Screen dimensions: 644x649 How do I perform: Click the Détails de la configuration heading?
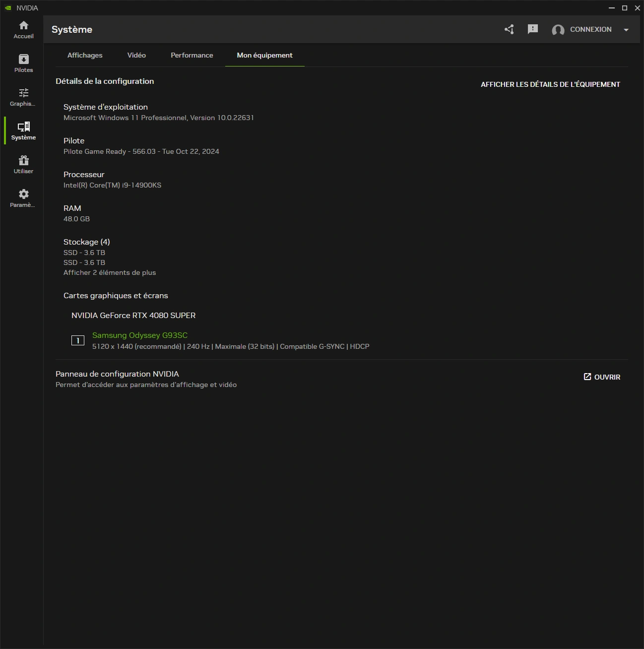point(105,81)
